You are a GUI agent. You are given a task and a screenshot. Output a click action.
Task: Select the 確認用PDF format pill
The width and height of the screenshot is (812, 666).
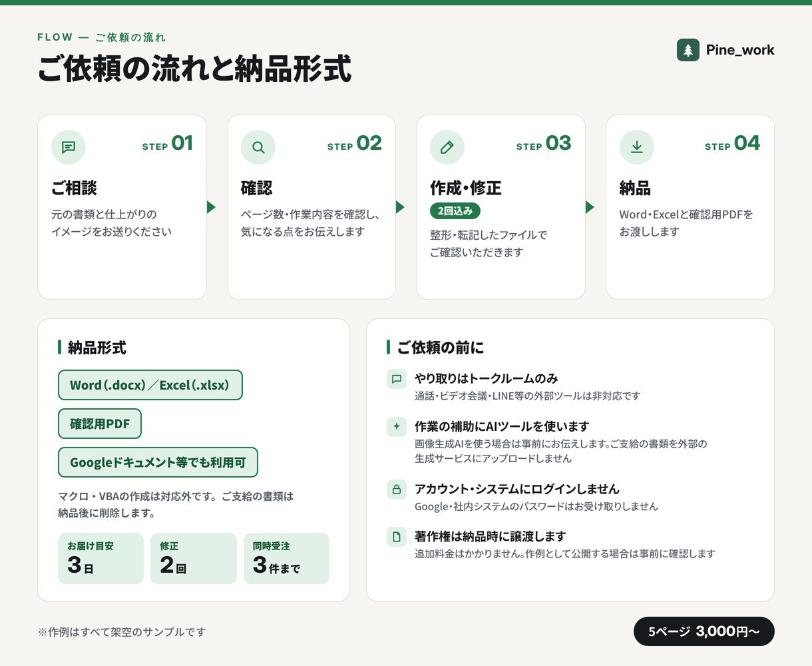point(100,424)
